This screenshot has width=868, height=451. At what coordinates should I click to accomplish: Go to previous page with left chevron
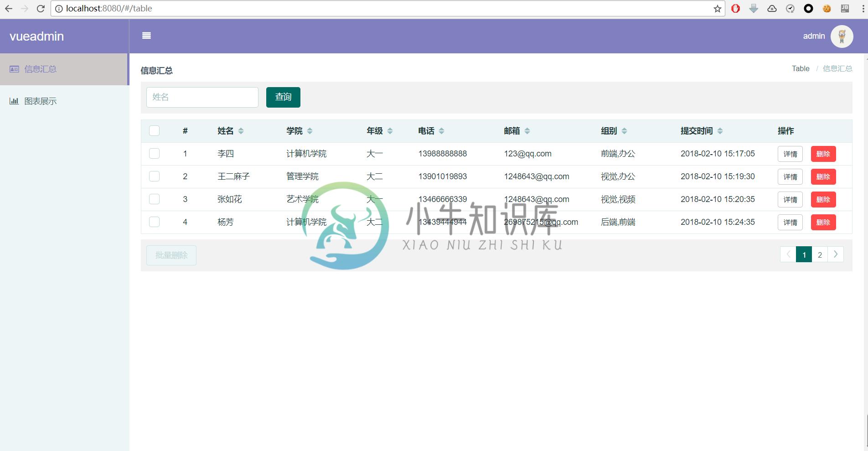pos(788,254)
